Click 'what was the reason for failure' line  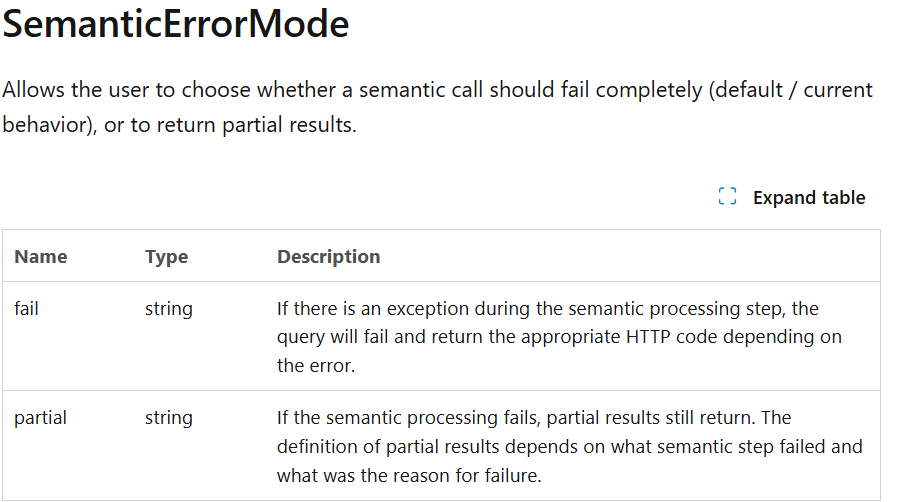point(409,475)
